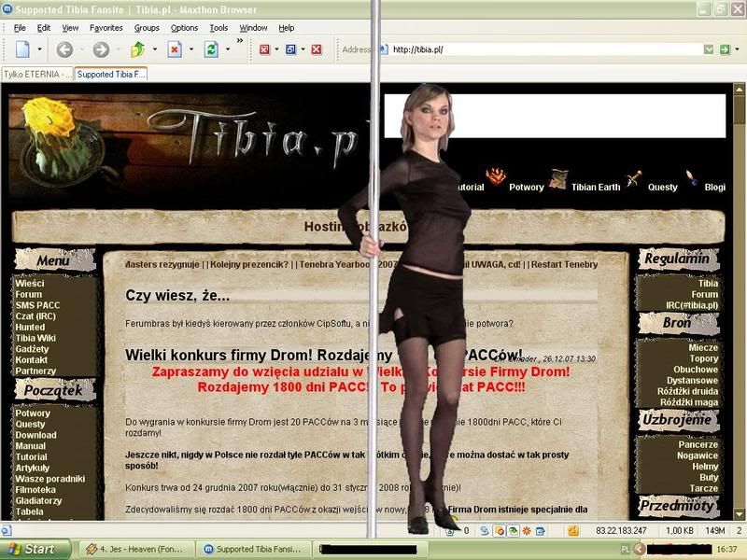Click the orange RSS feed icon in status bar

point(573,530)
